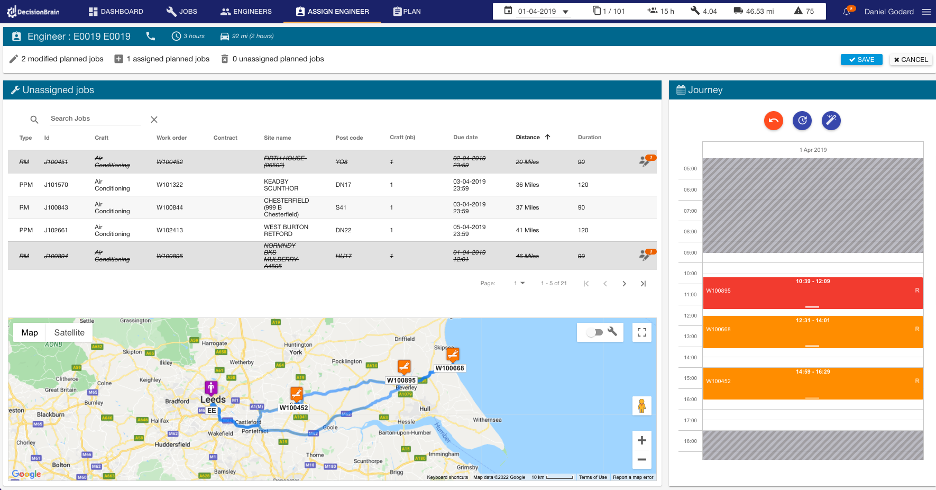This screenshot has height=490, width=936.
Task: Open the notifications bell
Action: tap(847, 11)
